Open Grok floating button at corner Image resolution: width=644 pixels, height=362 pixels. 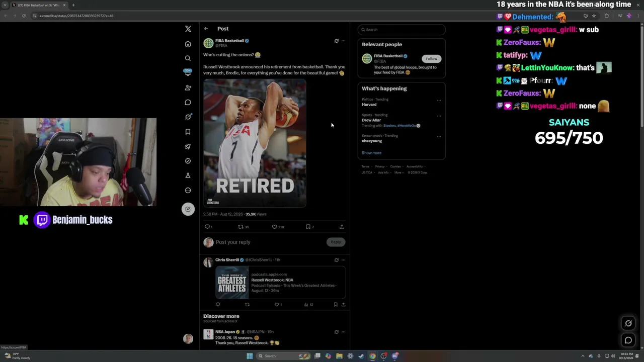click(x=628, y=323)
